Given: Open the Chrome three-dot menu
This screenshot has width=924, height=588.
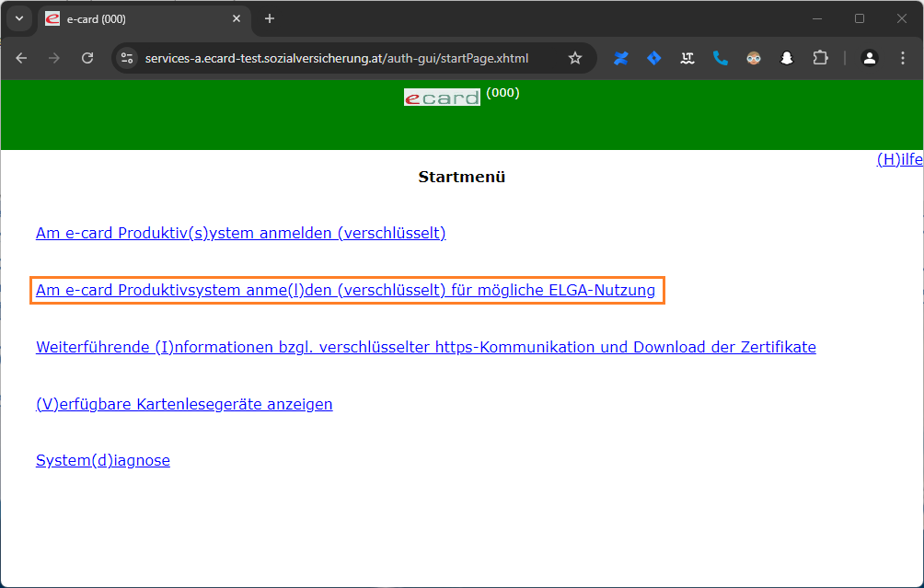Looking at the screenshot, I should click(902, 58).
